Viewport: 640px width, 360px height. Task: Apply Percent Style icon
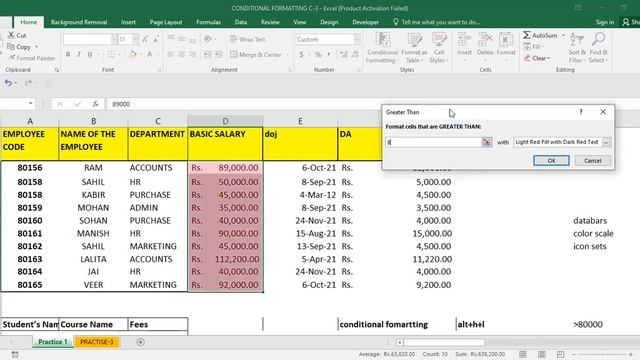coord(318,54)
